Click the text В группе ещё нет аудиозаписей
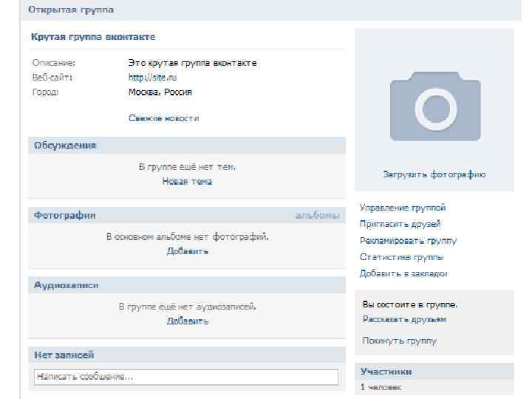The height and width of the screenshot is (399, 532). pos(187,307)
